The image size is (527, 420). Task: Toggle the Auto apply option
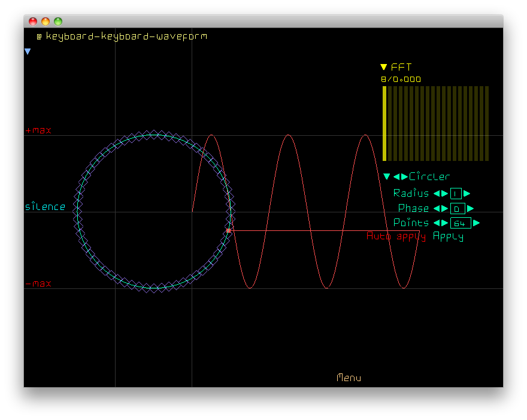396,236
